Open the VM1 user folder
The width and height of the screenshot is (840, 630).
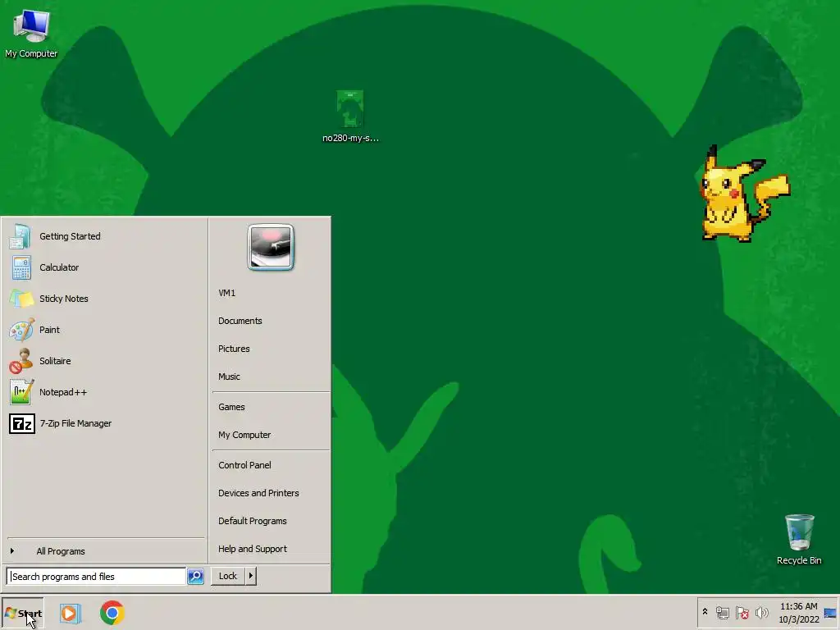(x=226, y=293)
